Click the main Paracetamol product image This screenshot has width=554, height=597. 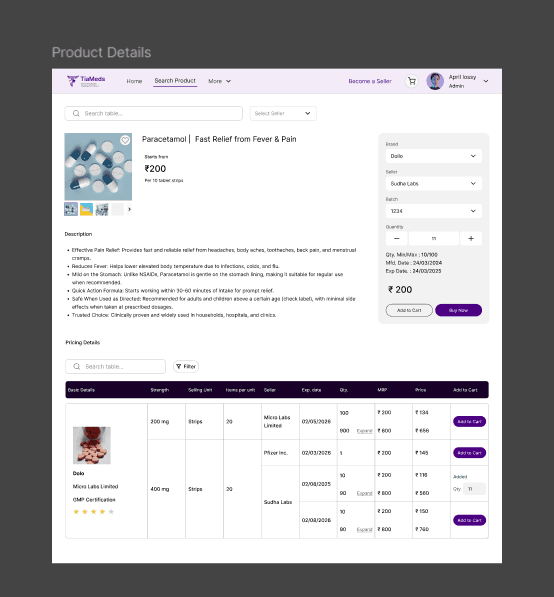(x=98, y=167)
